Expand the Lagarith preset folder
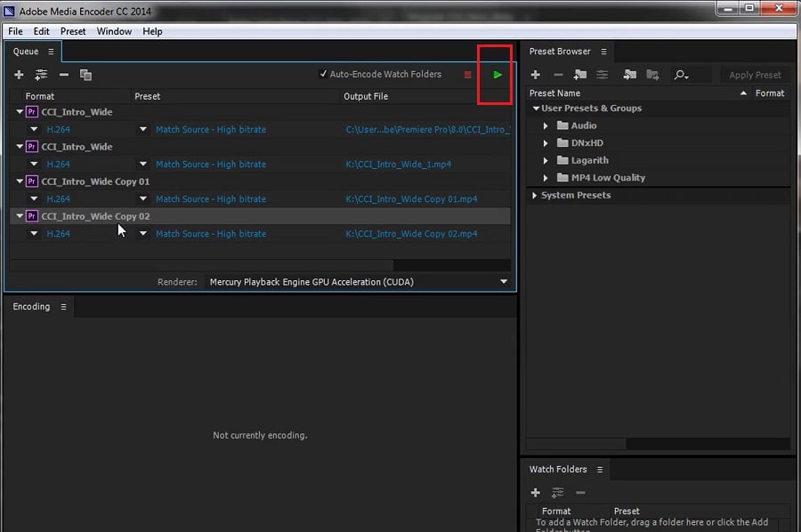This screenshot has height=532, width=801. tap(546, 160)
